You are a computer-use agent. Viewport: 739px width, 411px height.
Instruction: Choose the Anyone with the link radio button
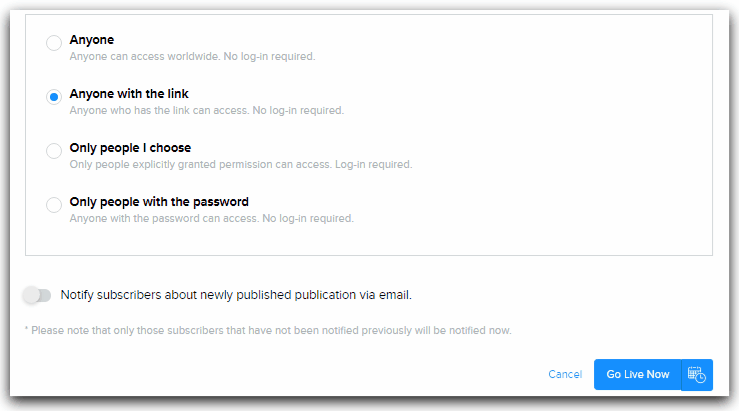tap(53, 97)
